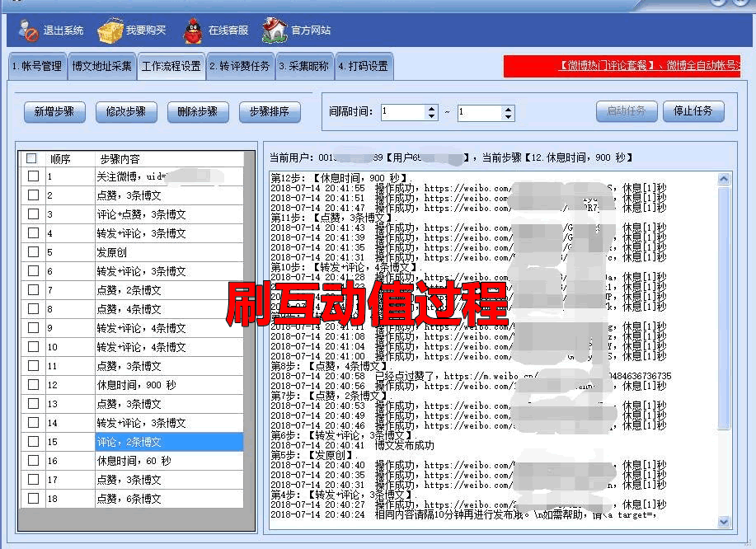
Task: Check the box for step 2
Action: tap(33, 195)
